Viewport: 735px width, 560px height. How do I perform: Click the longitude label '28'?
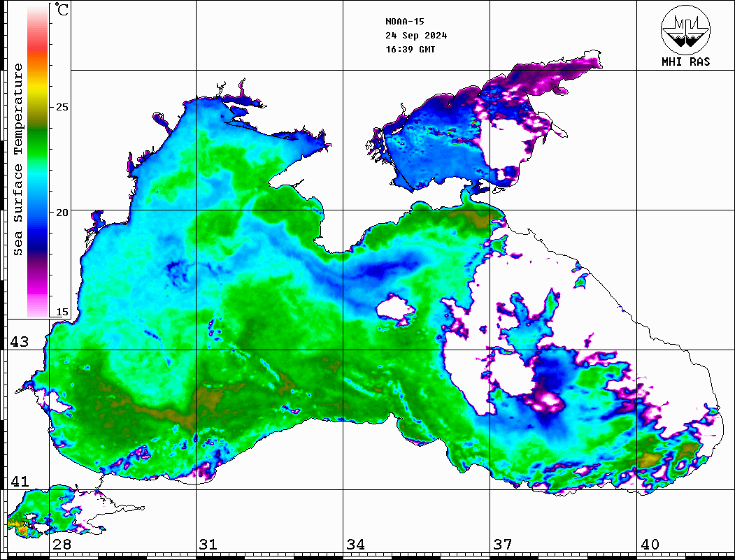click(x=62, y=544)
